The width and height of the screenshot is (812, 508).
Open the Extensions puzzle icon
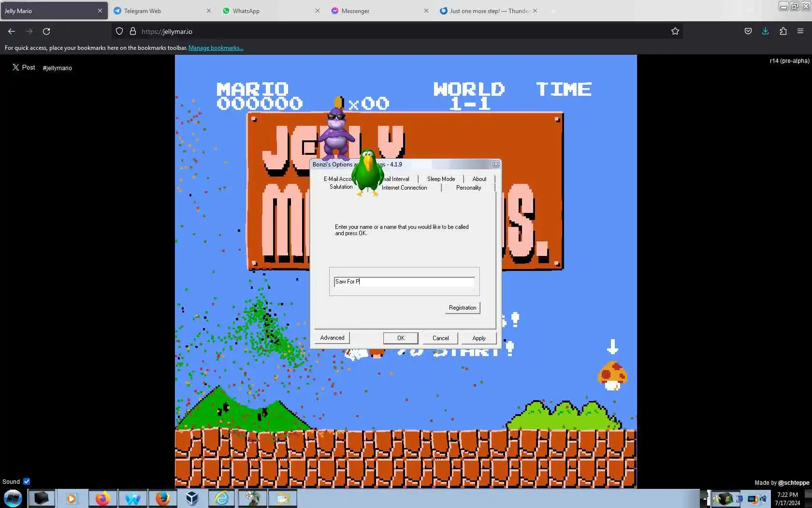(783, 31)
